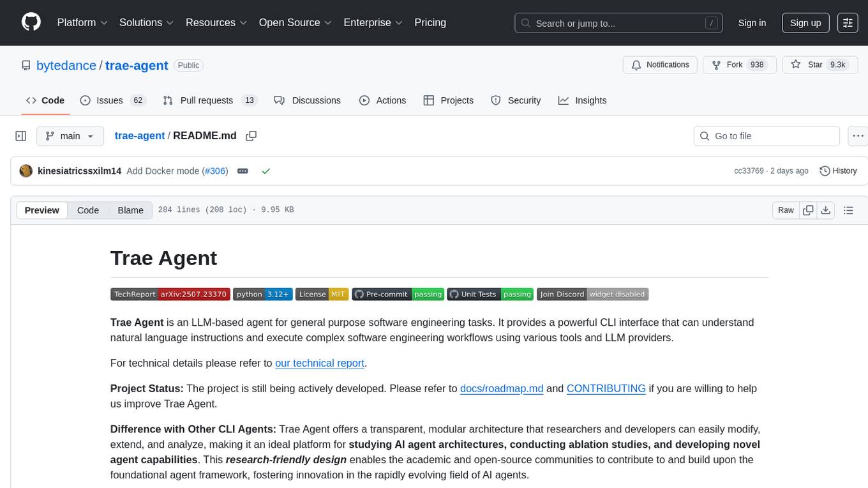Open commit cc33769
Image resolution: width=868 pixels, height=488 pixels.
coord(749,171)
